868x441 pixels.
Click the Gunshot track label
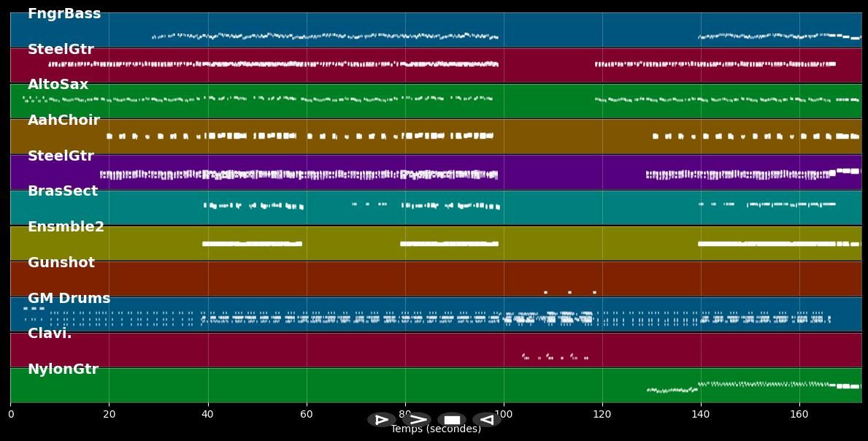61,263
